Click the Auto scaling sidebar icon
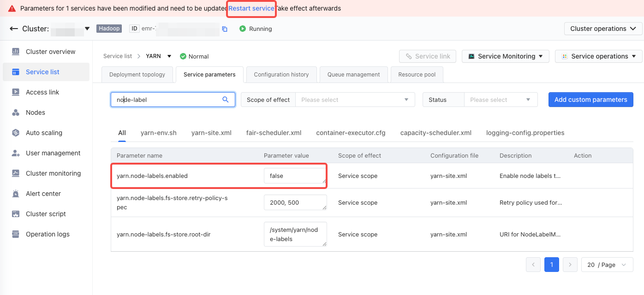The height and width of the screenshot is (295, 644). tap(16, 133)
